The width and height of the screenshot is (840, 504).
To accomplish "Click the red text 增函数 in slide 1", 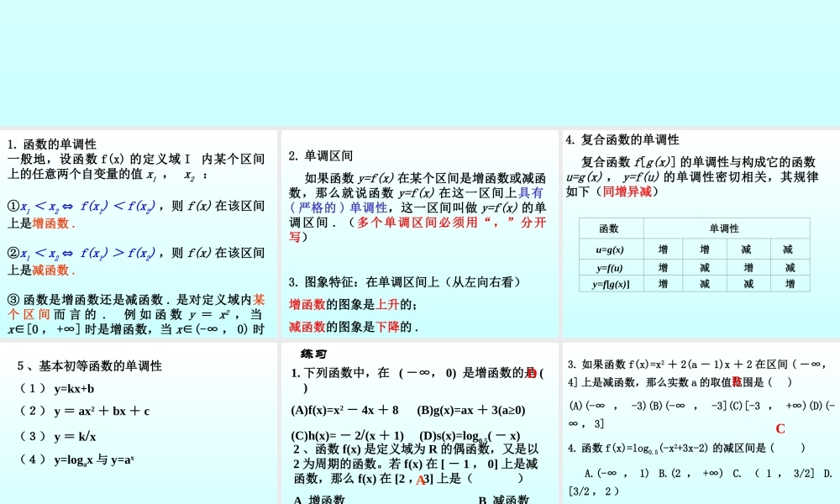I will click(x=50, y=223).
